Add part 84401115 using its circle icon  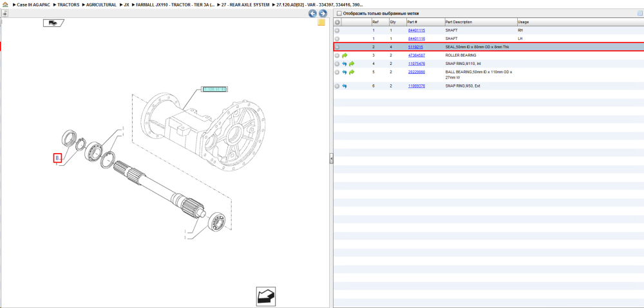337,30
